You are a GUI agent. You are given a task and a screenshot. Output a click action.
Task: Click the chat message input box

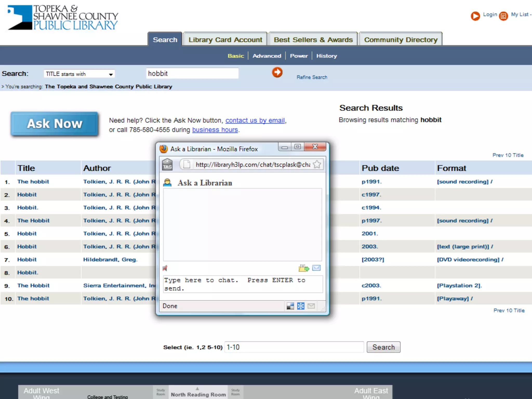(243, 284)
